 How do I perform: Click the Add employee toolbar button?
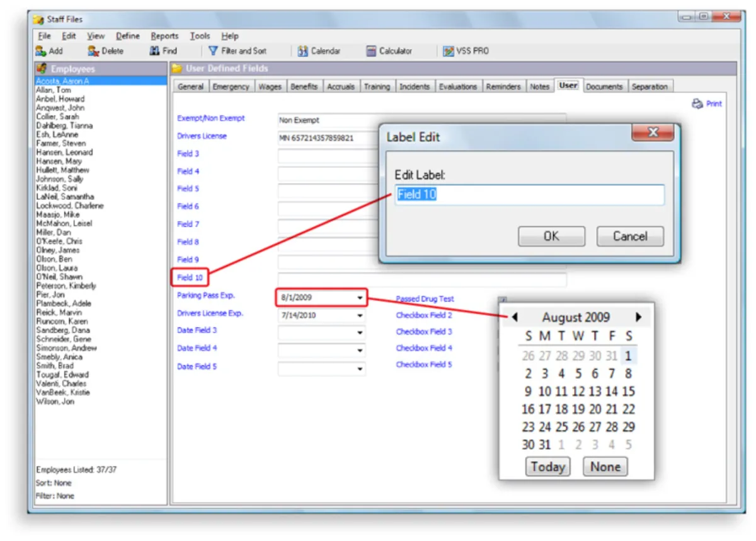pyautogui.click(x=49, y=51)
